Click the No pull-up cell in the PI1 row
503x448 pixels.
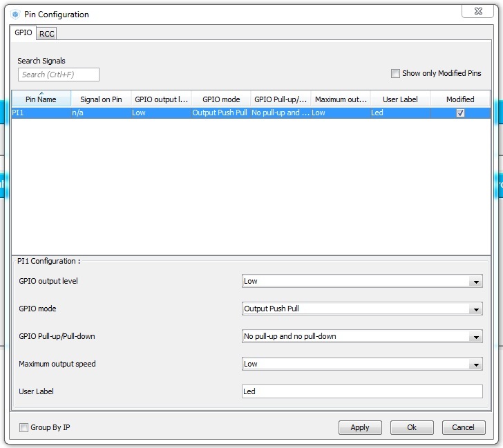(281, 113)
